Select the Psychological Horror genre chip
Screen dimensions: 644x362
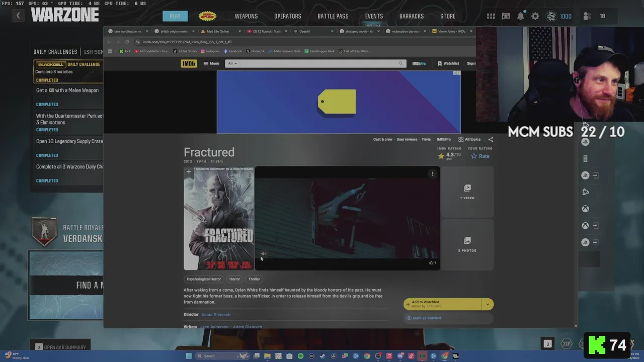tap(204, 279)
